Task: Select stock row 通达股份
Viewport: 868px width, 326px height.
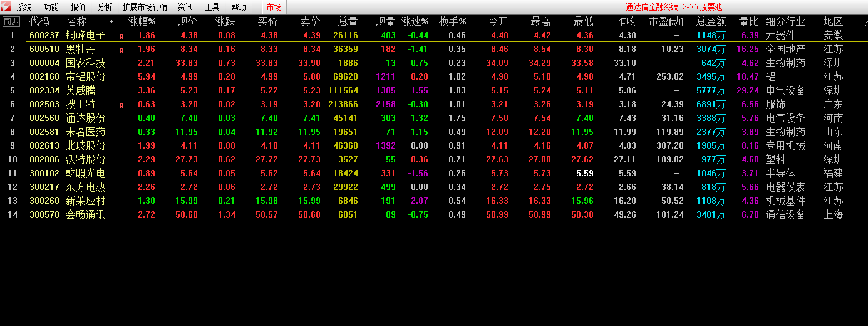Action: 434,118
